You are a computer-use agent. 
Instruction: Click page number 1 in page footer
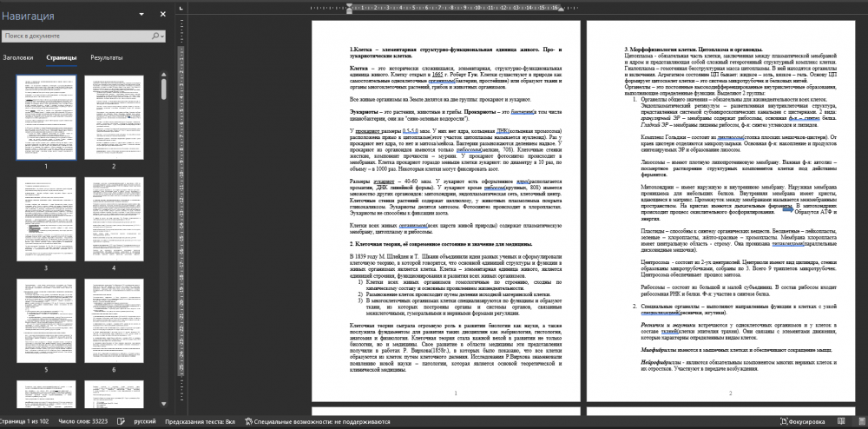click(456, 393)
